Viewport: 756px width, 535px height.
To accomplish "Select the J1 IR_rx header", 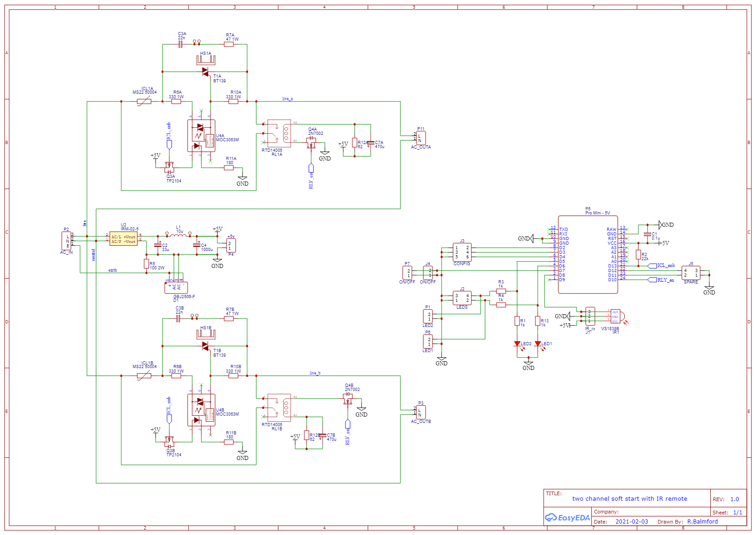I will click(590, 316).
